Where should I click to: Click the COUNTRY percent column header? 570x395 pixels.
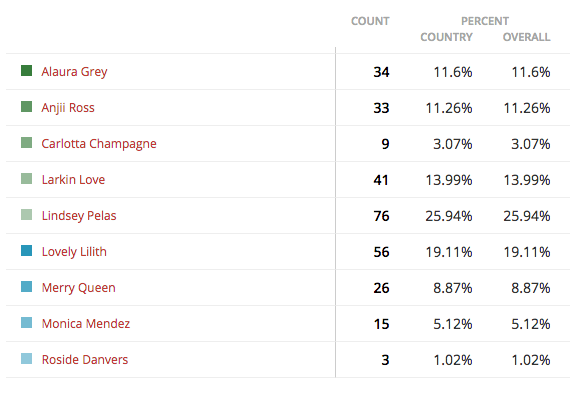(446, 37)
